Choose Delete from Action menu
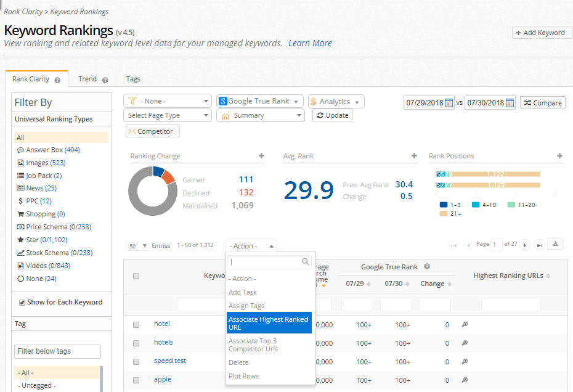Screen dimensions: 573x392 click(x=269, y=362)
